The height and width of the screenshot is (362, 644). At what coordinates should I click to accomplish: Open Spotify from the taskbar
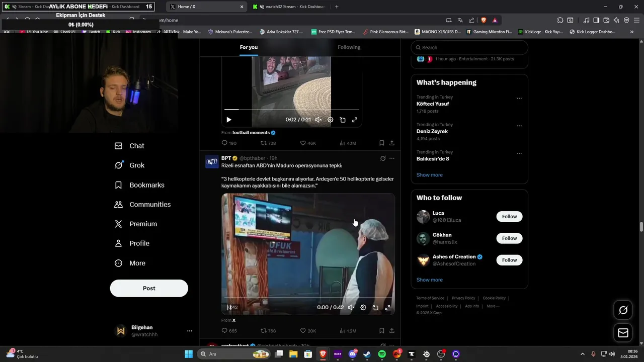point(382,354)
